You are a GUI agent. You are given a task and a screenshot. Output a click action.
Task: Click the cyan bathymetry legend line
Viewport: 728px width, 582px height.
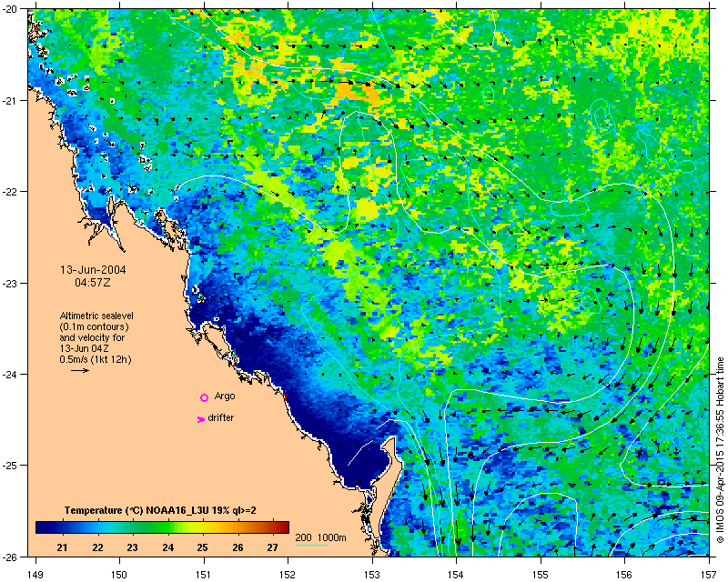pyautogui.click(x=311, y=545)
